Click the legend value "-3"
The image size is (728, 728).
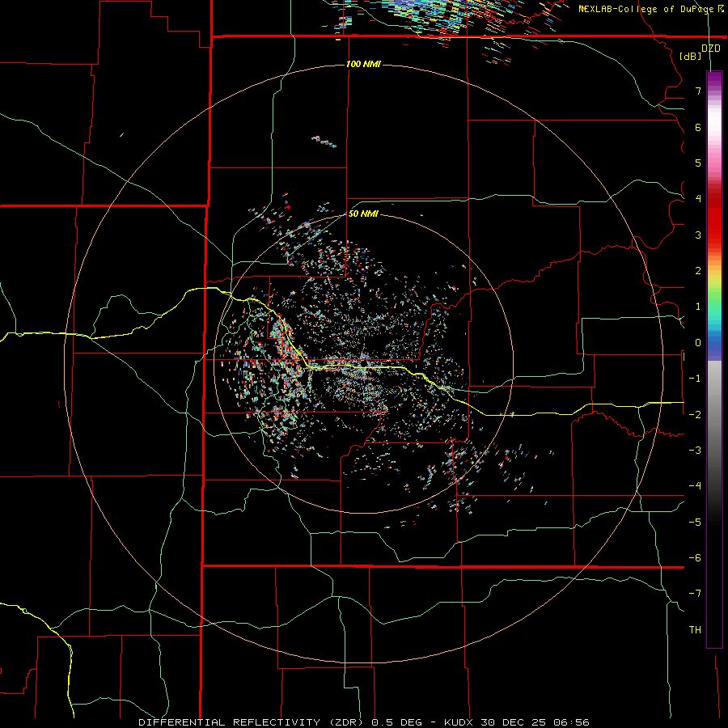coord(695,451)
